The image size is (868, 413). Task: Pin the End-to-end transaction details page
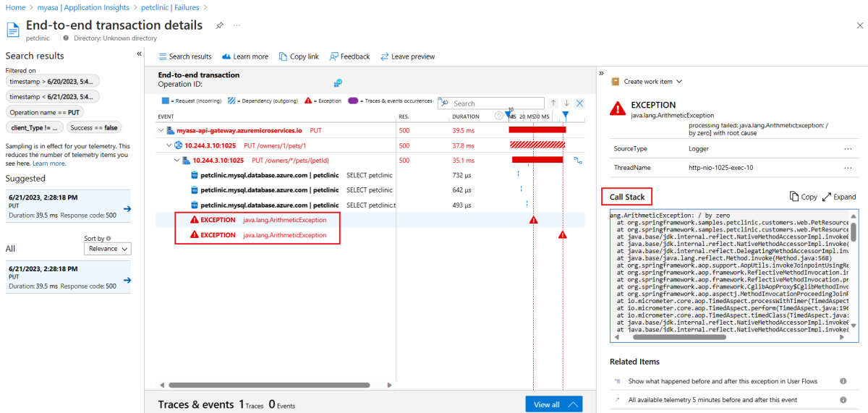pos(220,25)
